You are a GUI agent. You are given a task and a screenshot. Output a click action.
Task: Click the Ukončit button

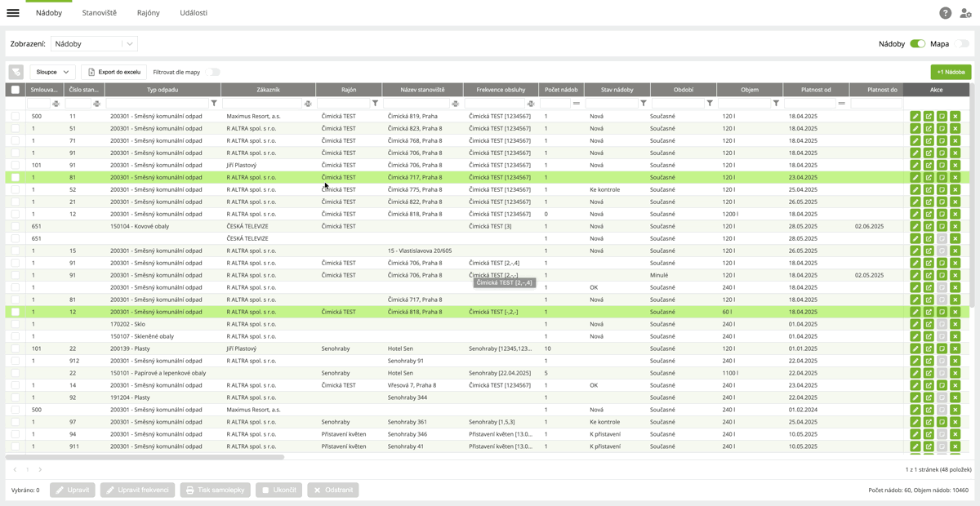pyautogui.click(x=278, y=490)
